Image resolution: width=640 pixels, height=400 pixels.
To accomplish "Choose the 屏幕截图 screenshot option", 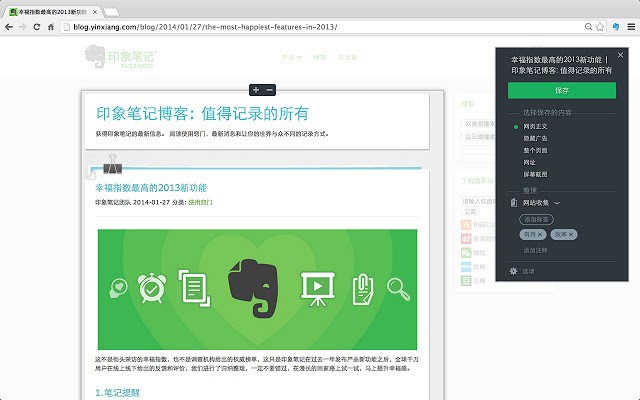I will [537, 173].
